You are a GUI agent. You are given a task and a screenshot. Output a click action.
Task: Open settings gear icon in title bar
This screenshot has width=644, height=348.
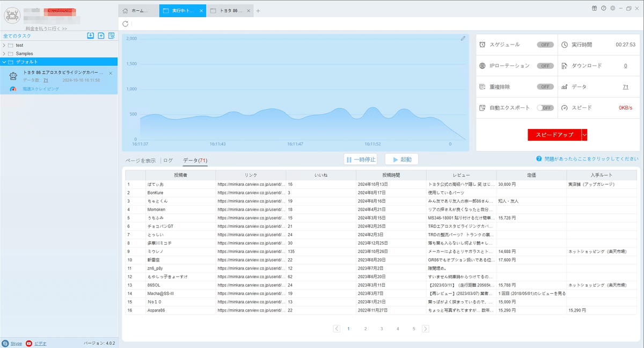click(612, 8)
